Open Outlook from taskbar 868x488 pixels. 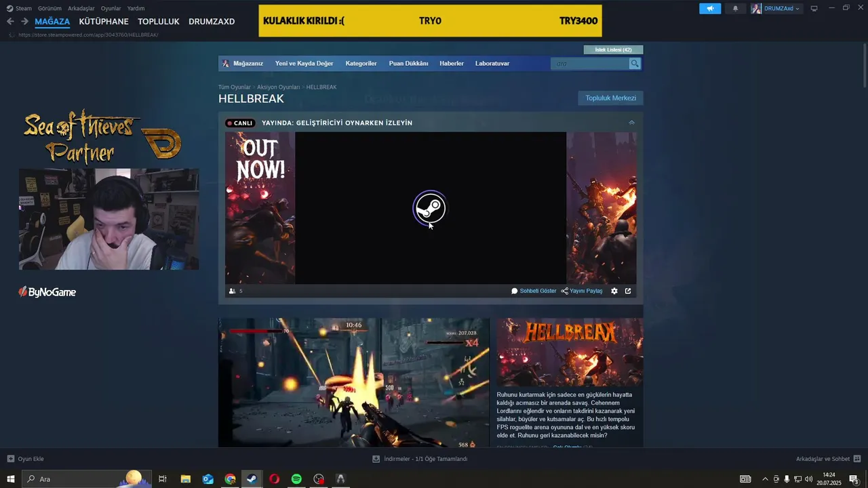[208, 479]
